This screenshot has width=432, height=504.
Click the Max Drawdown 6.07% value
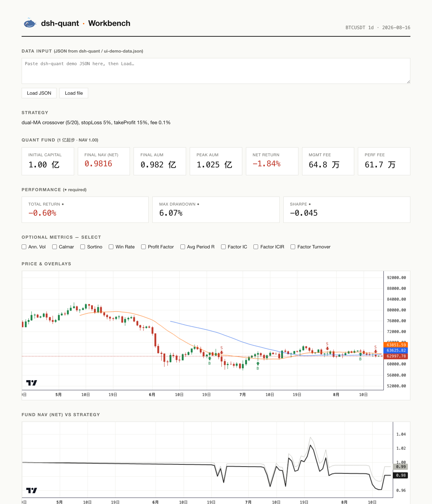(171, 213)
